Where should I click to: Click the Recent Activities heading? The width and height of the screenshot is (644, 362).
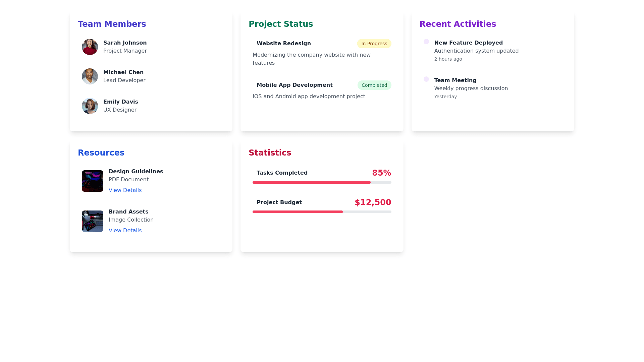point(458,24)
